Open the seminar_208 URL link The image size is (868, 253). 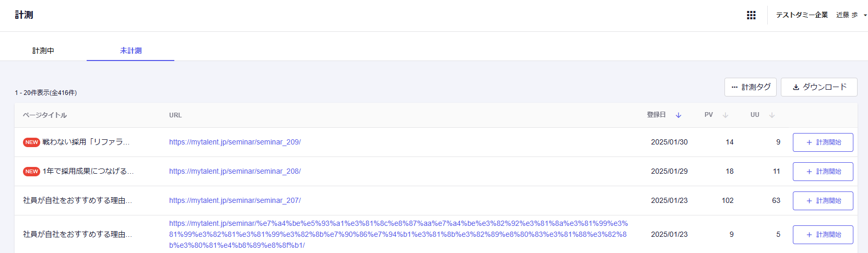click(234, 171)
